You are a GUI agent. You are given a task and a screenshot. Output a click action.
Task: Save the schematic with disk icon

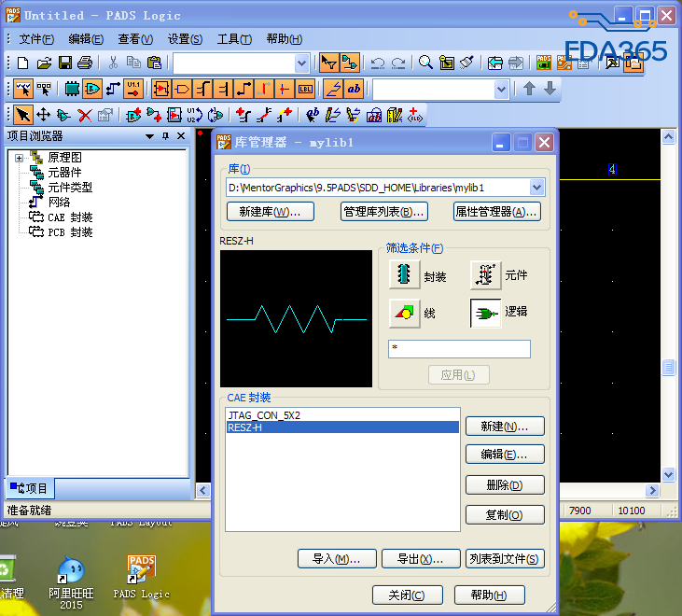(x=65, y=63)
